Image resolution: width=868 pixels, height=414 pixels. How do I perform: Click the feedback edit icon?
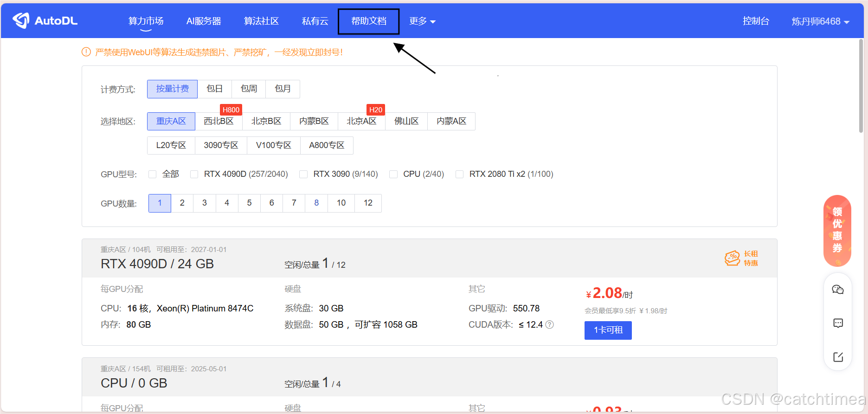tap(838, 357)
